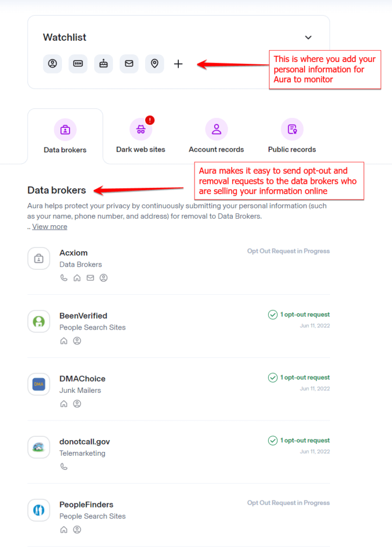The height and width of the screenshot is (557, 392).
Task: Click the plus button to add watchlist info
Action: 178,64
